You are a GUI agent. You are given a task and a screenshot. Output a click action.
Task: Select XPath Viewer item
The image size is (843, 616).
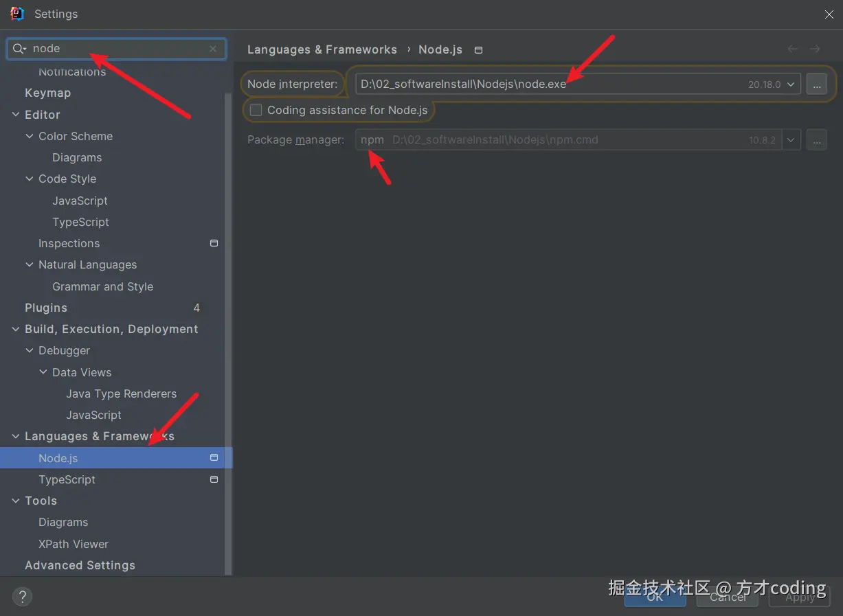pos(74,544)
